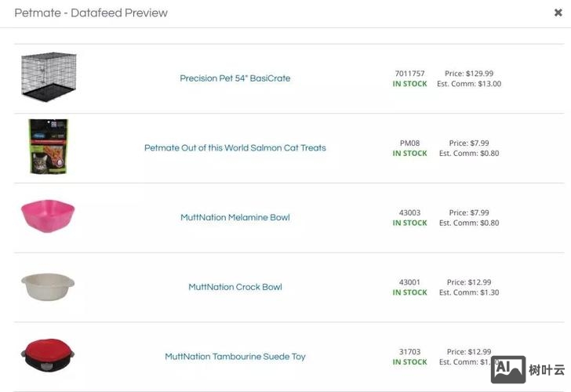Open the Precision Pet 54" BasiCrate link
This screenshot has width=571, height=392.
click(235, 78)
